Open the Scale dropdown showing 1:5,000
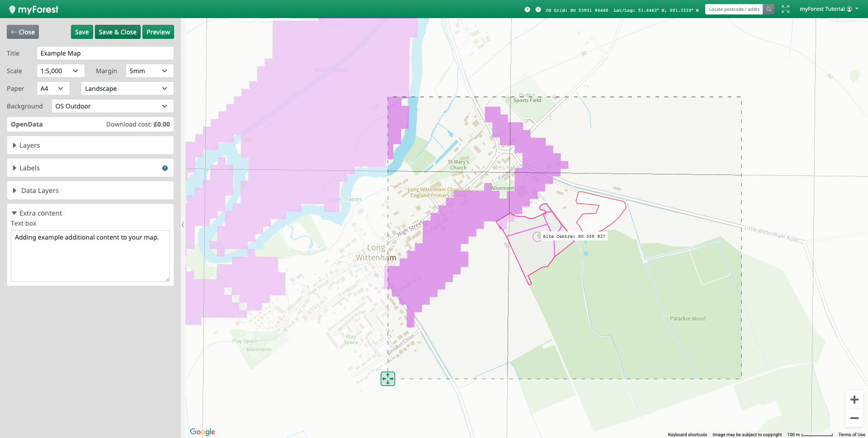 point(60,71)
